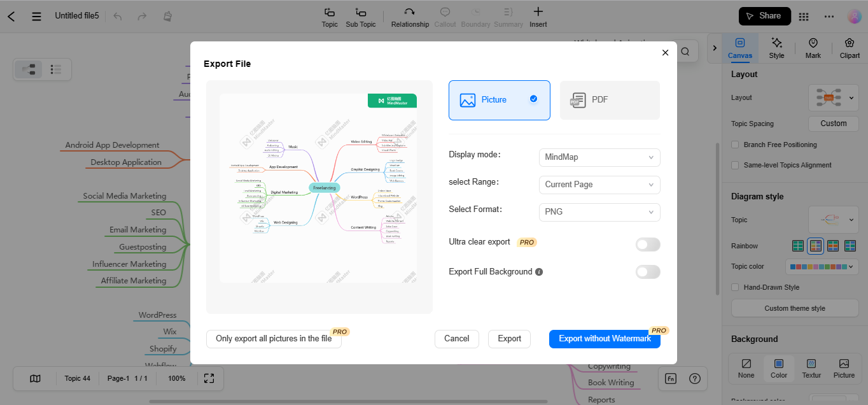Viewport: 868px width, 405px height.
Task: Insert a Sub Topic node
Action: [x=360, y=17]
